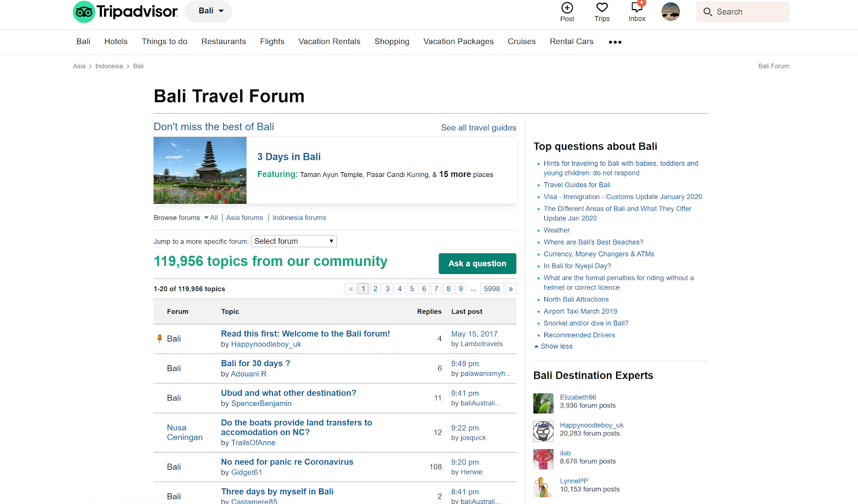This screenshot has height=504, width=858.
Task: Open Elizabeth96 expert avatar
Action: click(x=543, y=403)
